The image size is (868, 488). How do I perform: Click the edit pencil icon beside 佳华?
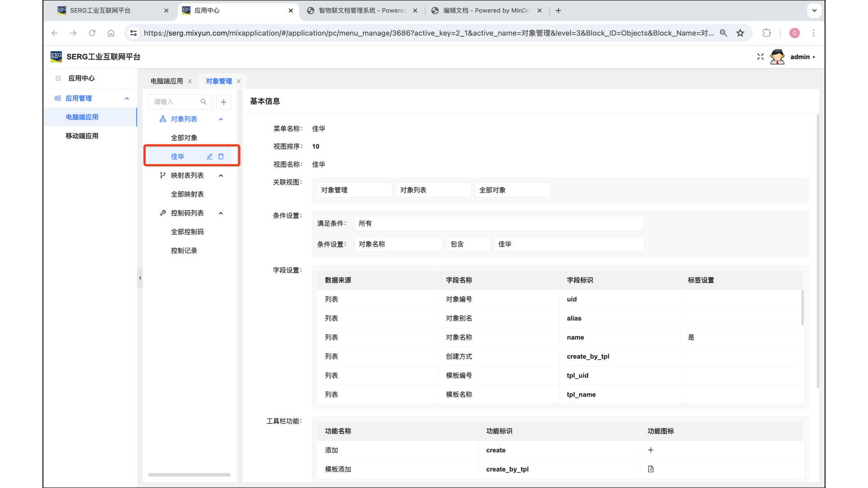pos(210,156)
